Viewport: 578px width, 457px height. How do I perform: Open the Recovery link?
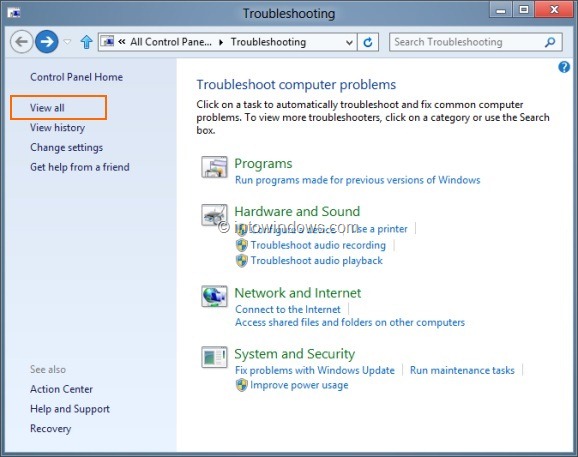pos(51,429)
